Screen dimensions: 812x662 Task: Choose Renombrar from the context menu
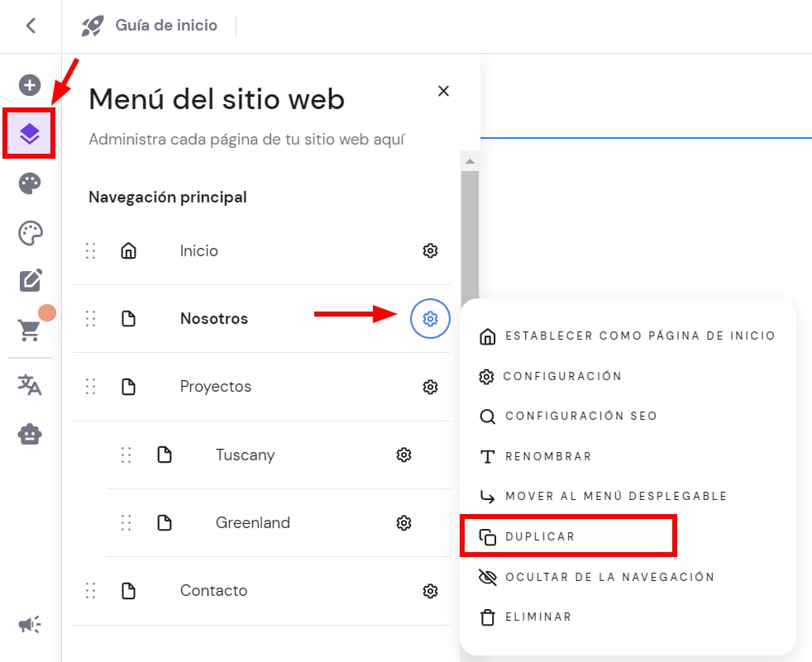(548, 456)
